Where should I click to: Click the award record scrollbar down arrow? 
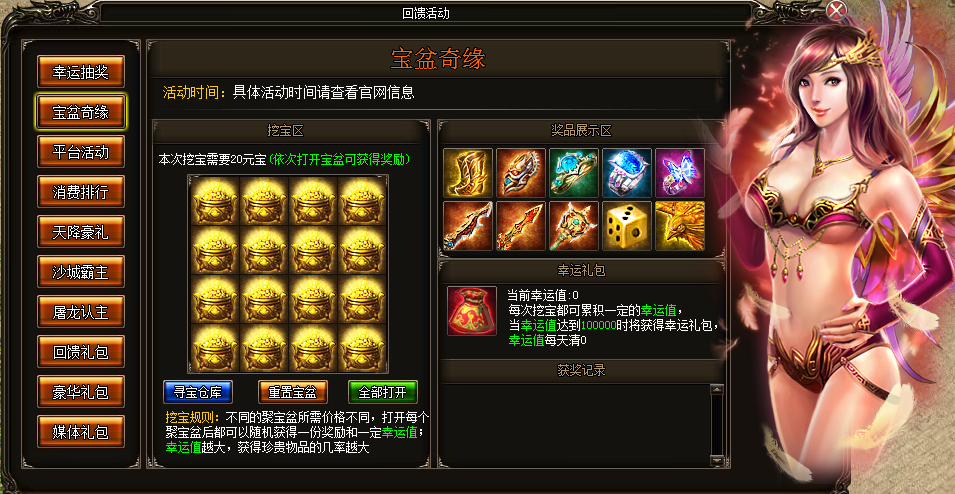click(x=716, y=460)
